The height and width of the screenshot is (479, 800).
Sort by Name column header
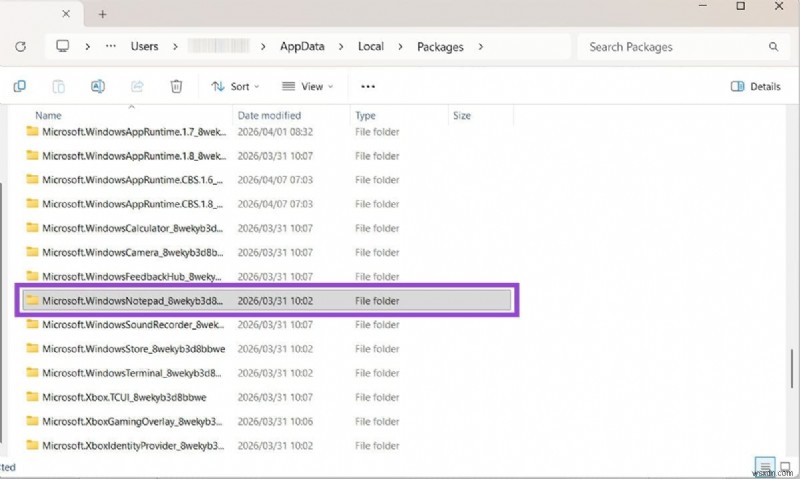tap(48, 116)
